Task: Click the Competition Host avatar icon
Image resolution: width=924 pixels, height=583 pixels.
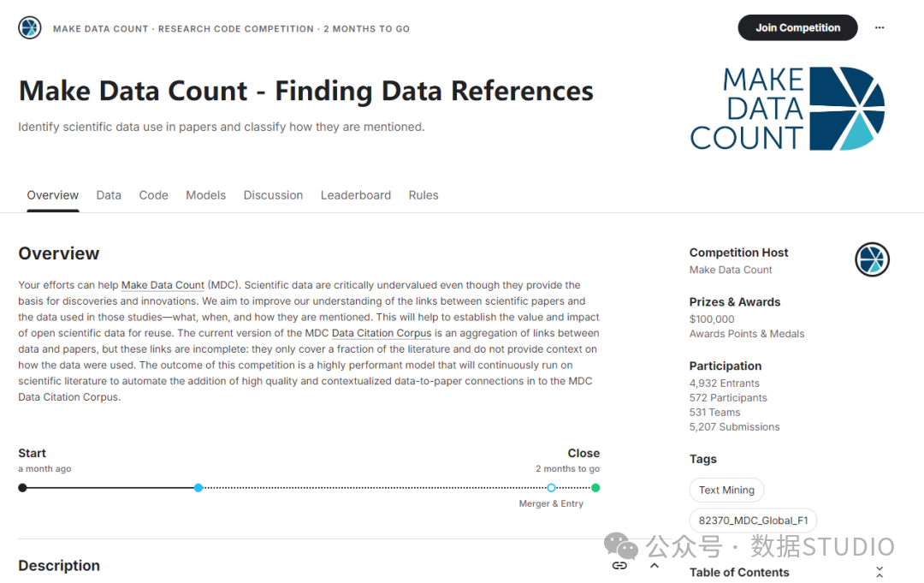Action: pos(872,259)
